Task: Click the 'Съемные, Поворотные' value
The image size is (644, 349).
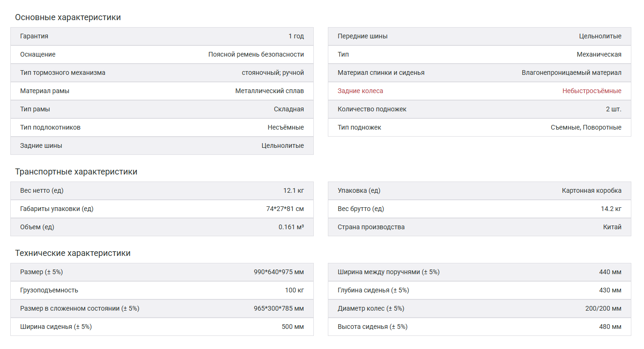Action: (x=586, y=127)
